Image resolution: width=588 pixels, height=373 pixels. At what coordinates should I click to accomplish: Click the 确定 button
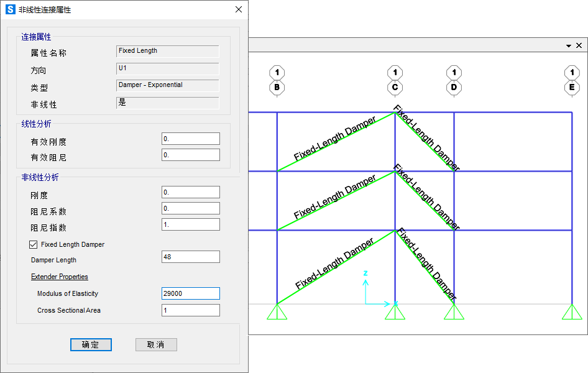(x=91, y=344)
